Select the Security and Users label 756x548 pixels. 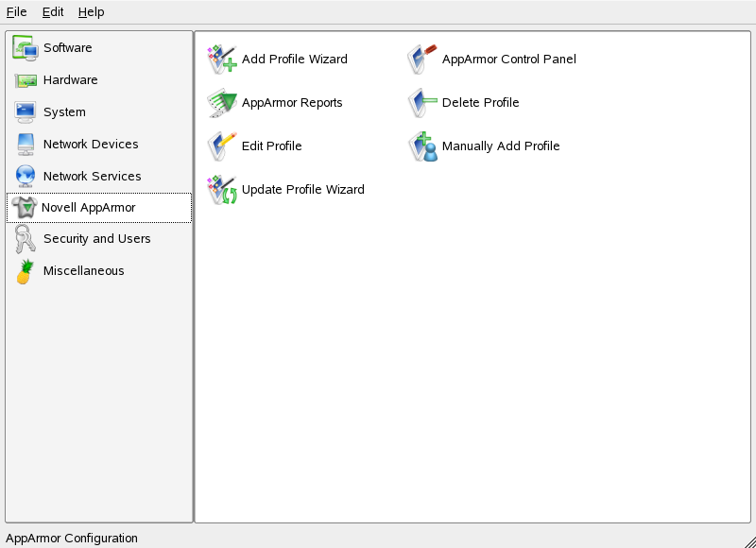[x=97, y=239]
